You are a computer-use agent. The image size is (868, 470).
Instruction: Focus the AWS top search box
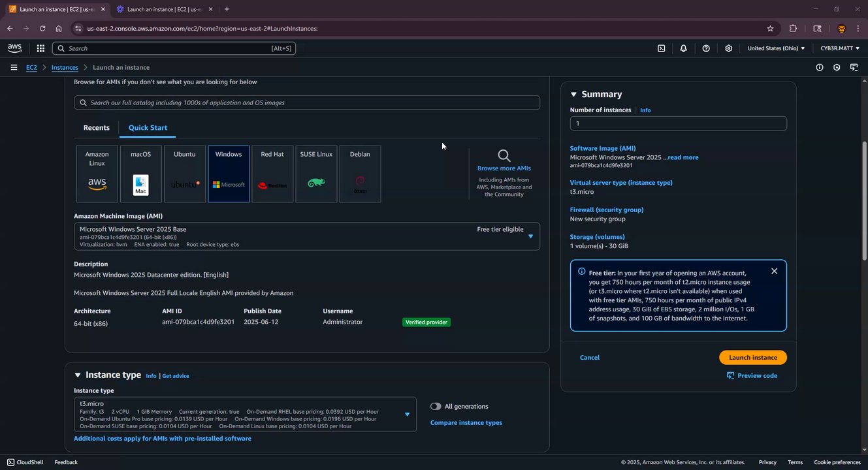coord(174,48)
